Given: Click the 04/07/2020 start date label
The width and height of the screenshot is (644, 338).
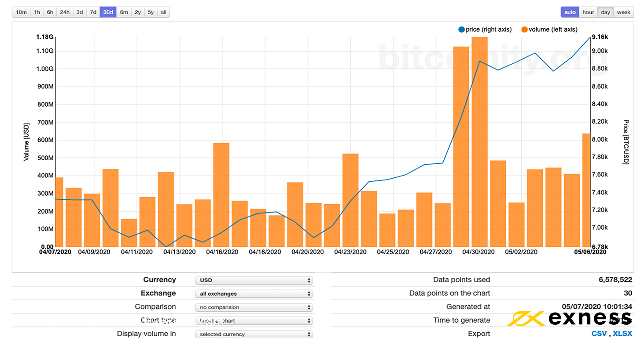Looking at the screenshot, I should pos(55,252).
